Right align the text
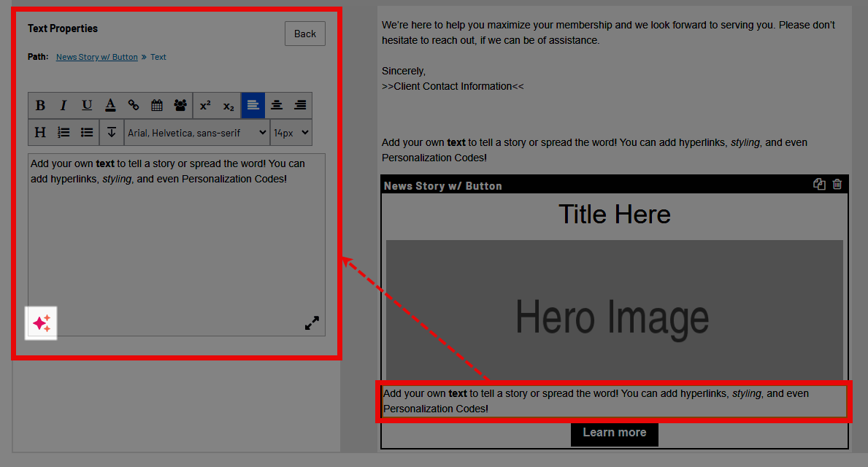The height and width of the screenshot is (467, 868). [300, 106]
